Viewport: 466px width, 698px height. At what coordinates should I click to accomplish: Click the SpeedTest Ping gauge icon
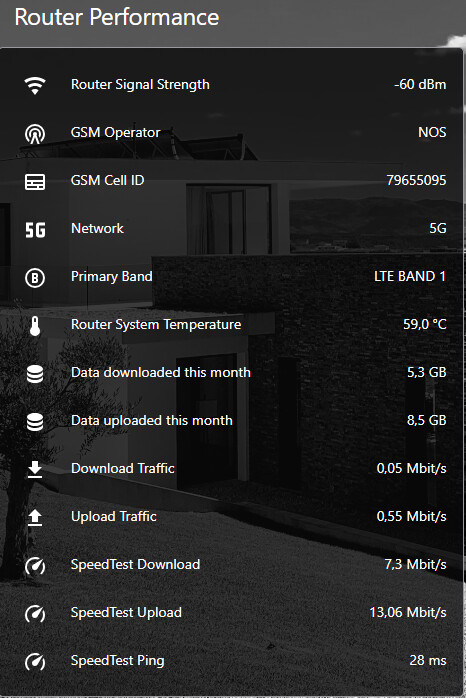coord(35,661)
